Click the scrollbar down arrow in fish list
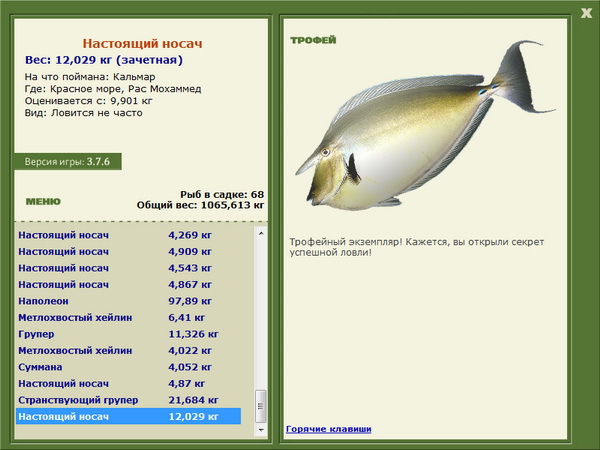 coord(261,430)
